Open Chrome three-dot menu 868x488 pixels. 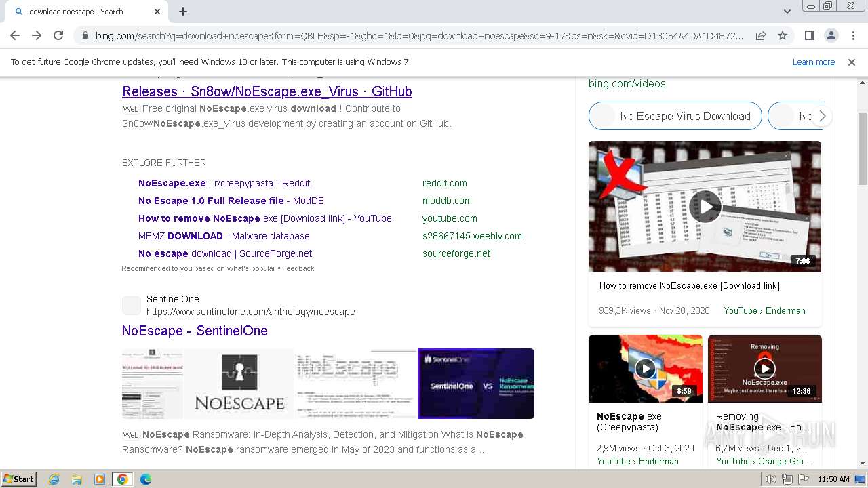click(x=853, y=35)
